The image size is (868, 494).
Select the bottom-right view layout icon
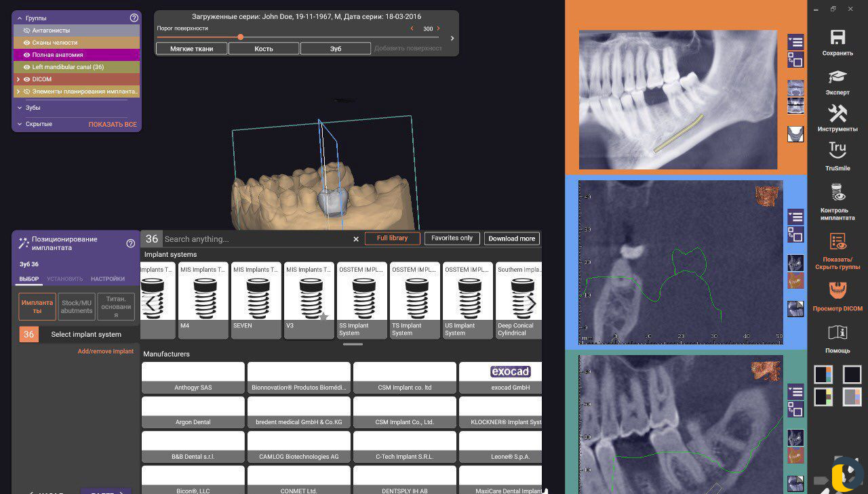(x=852, y=397)
